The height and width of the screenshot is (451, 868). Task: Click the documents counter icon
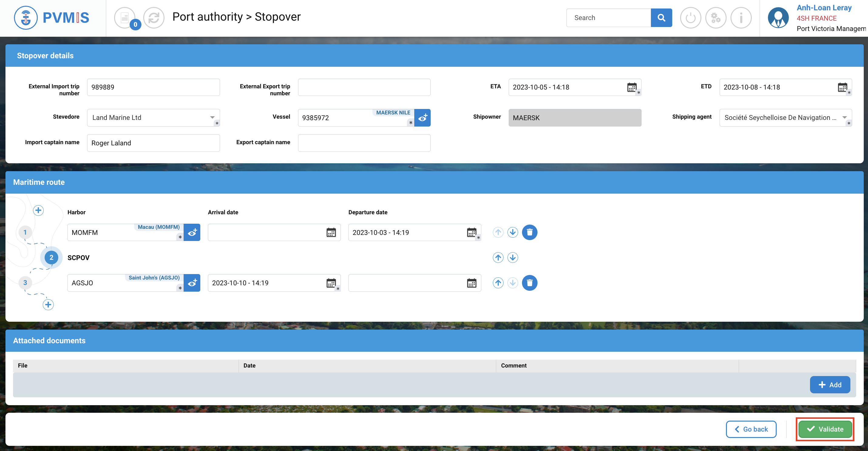(x=125, y=18)
